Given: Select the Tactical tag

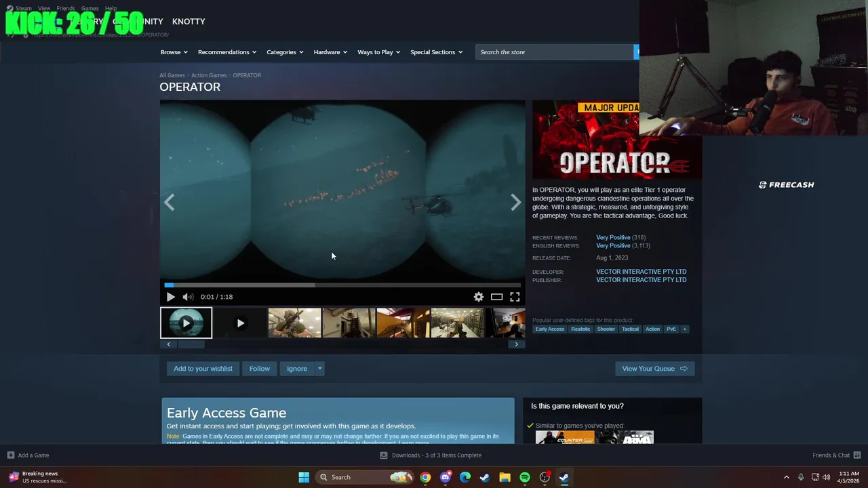Looking at the screenshot, I should point(631,329).
